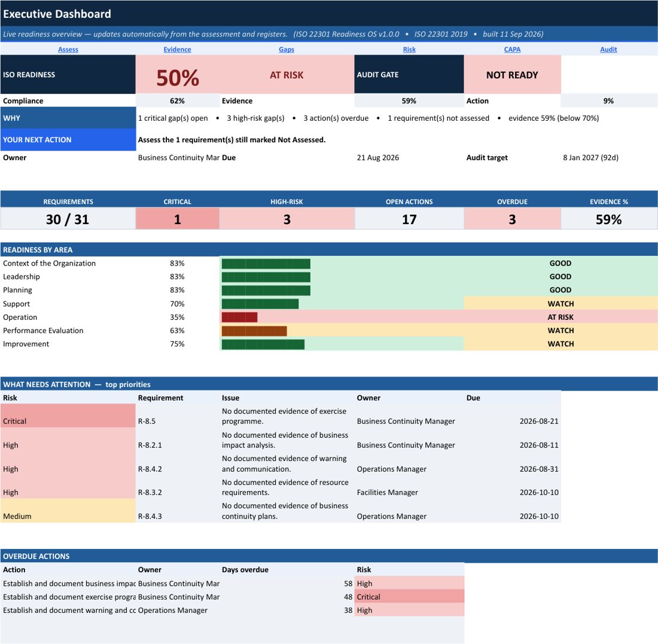Select the Improvement 75% value
Screen dimensions: 658x644
point(177,344)
